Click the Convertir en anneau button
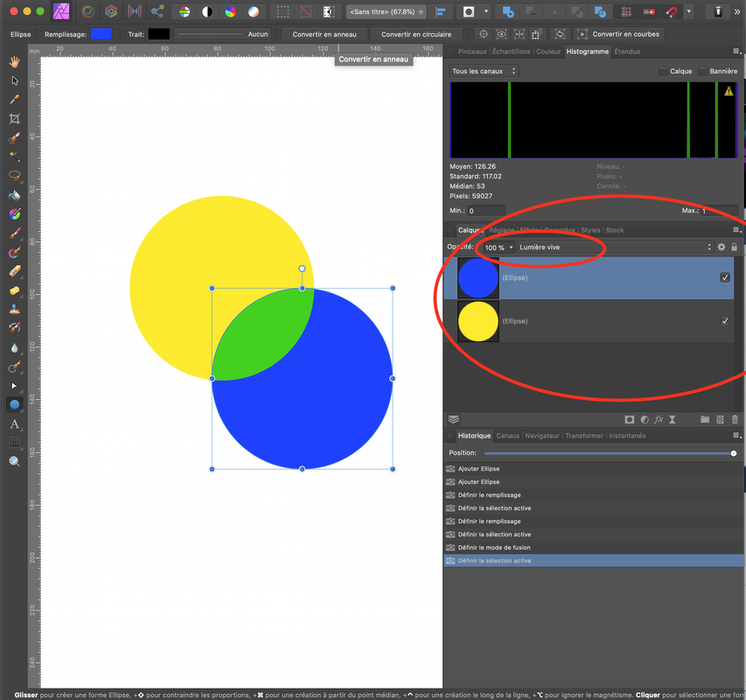 [324, 34]
